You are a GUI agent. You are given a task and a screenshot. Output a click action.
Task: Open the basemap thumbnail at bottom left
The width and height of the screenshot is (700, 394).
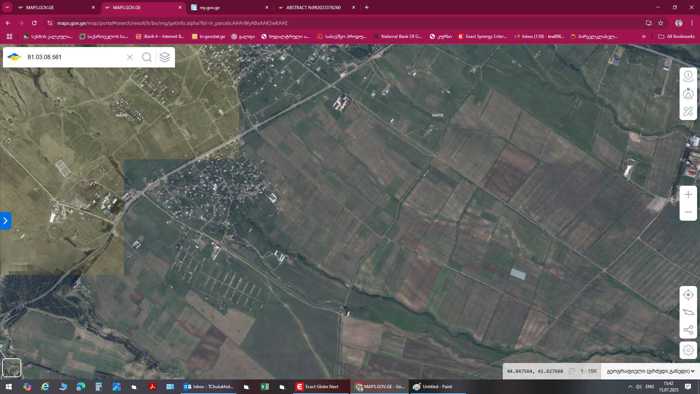[x=11, y=368]
